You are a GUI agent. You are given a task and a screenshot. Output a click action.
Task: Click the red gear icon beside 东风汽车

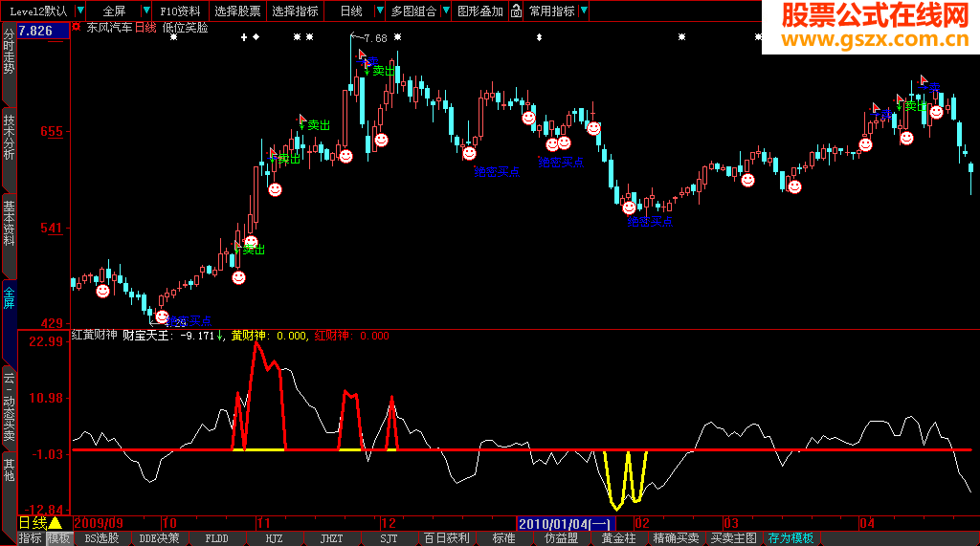(x=77, y=27)
